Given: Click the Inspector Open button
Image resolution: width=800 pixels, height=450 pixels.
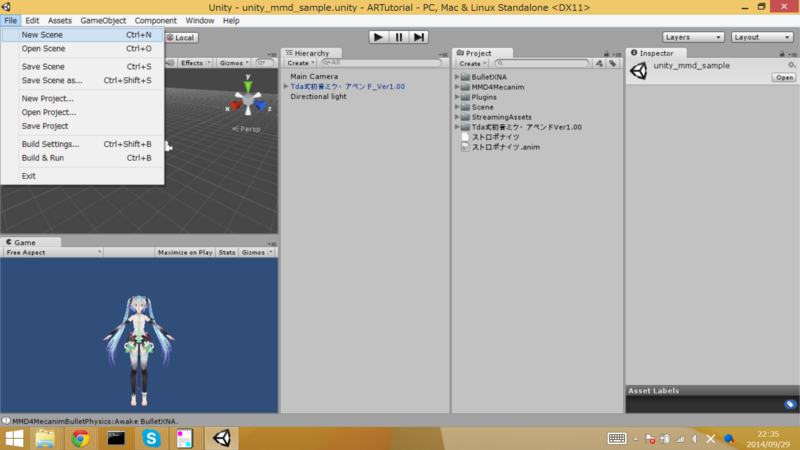Looking at the screenshot, I should click(x=784, y=78).
